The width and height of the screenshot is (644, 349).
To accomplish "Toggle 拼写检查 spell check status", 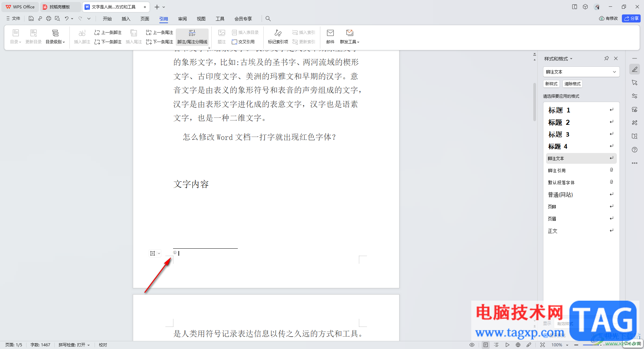I will [74, 345].
